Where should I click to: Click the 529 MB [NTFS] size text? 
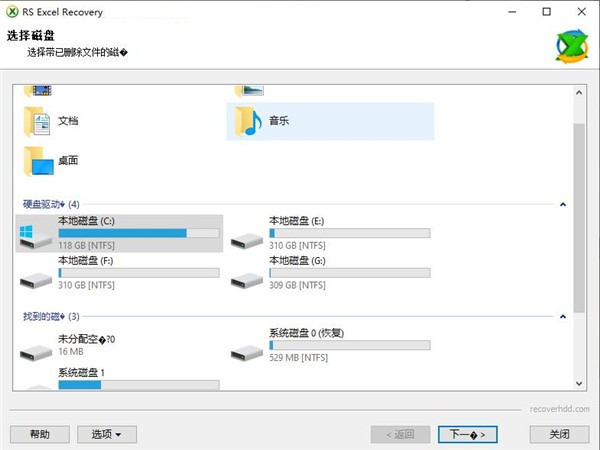(298, 358)
